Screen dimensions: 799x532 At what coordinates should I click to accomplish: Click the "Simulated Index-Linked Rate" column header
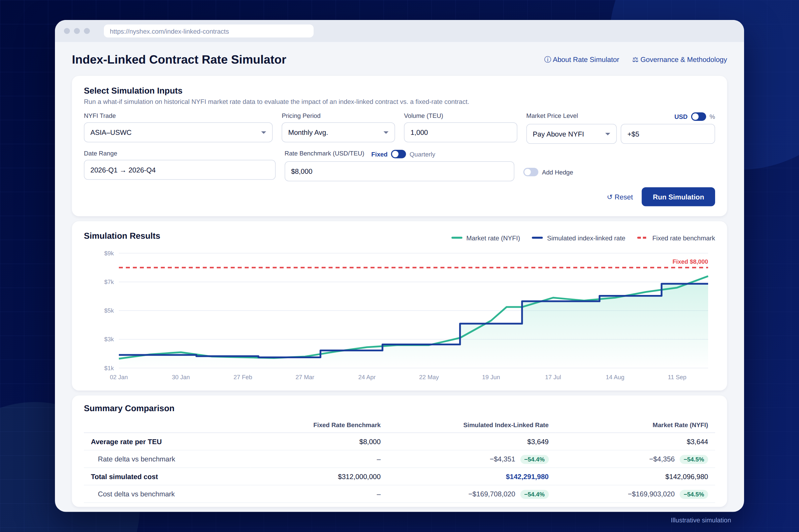tap(506, 425)
